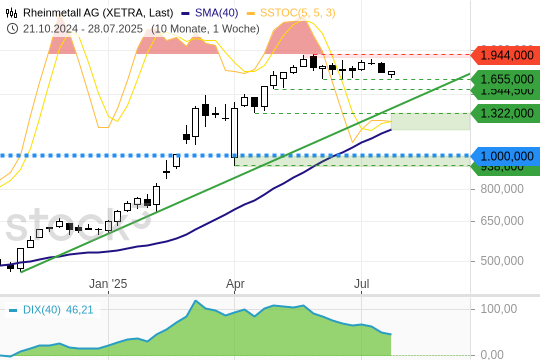Select the blue 1.000,000 price label
Screen dimensions: 540x360
(505, 156)
